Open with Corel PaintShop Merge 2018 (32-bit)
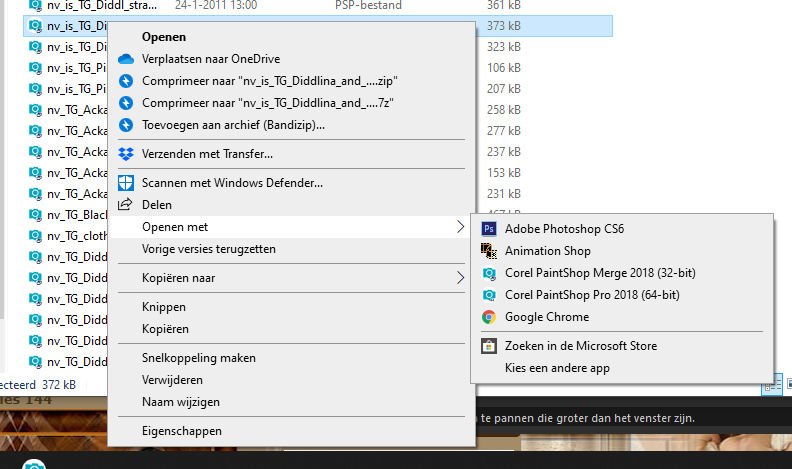 coord(600,273)
